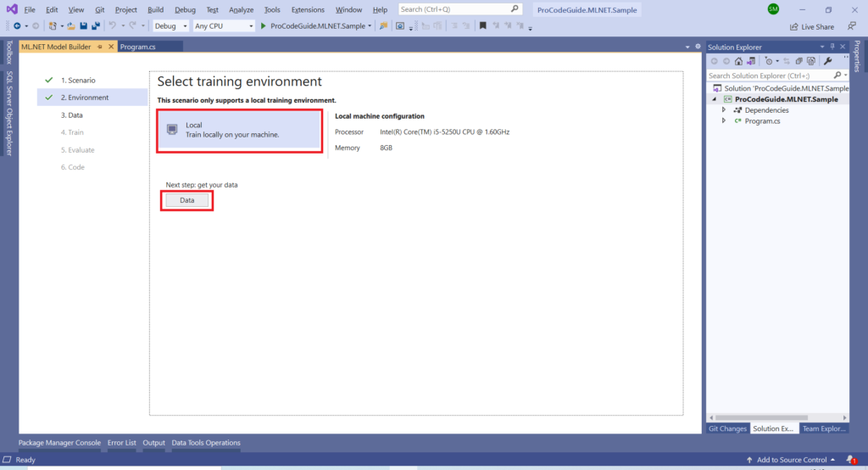Open the Analyze menu
The image size is (868, 470).
pos(242,9)
